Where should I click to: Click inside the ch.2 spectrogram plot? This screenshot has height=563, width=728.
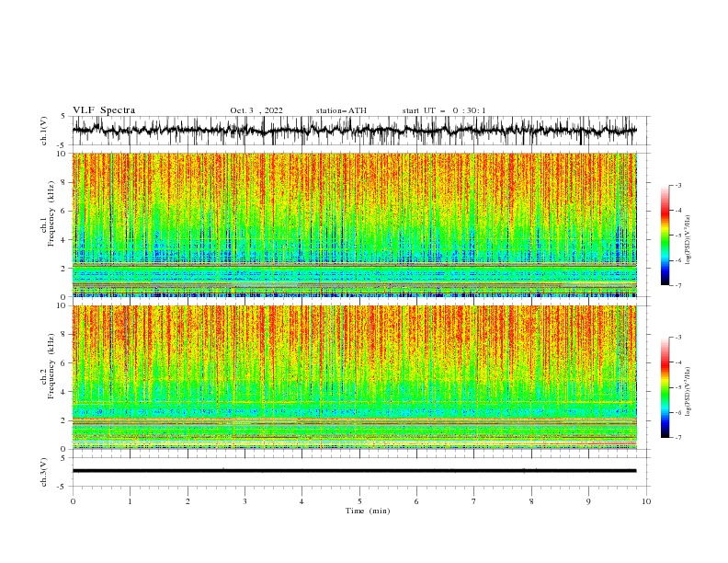click(x=354, y=377)
